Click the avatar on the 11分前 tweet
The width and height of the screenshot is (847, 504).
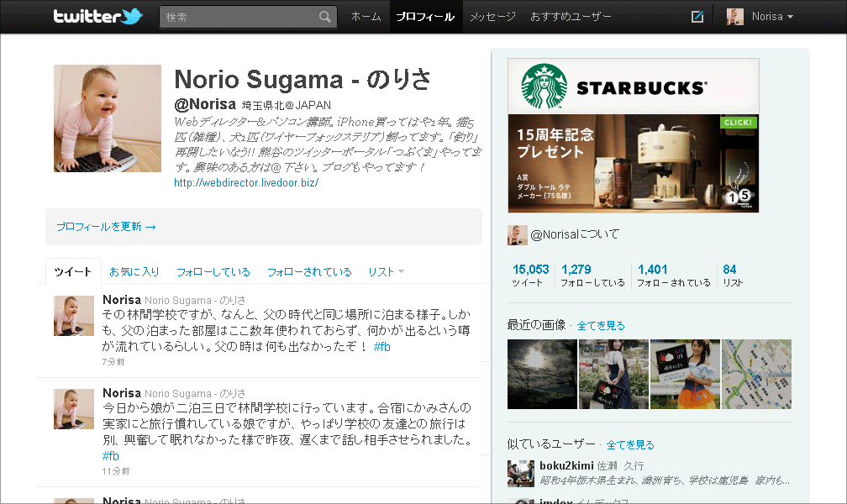74,409
